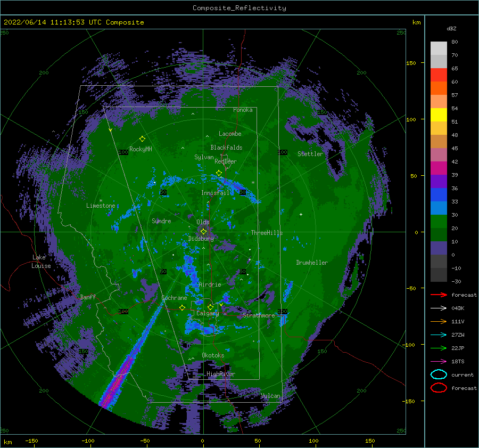The width and height of the screenshot is (479, 448).
Task: Click the magenta swatch between 42 and 39
Action: [439, 168]
